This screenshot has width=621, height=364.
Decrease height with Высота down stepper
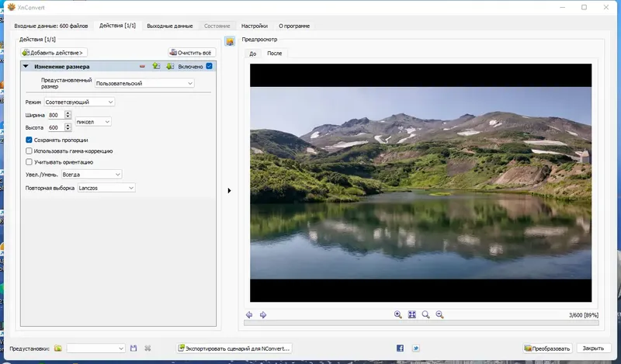pyautogui.click(x=68, y=130)
